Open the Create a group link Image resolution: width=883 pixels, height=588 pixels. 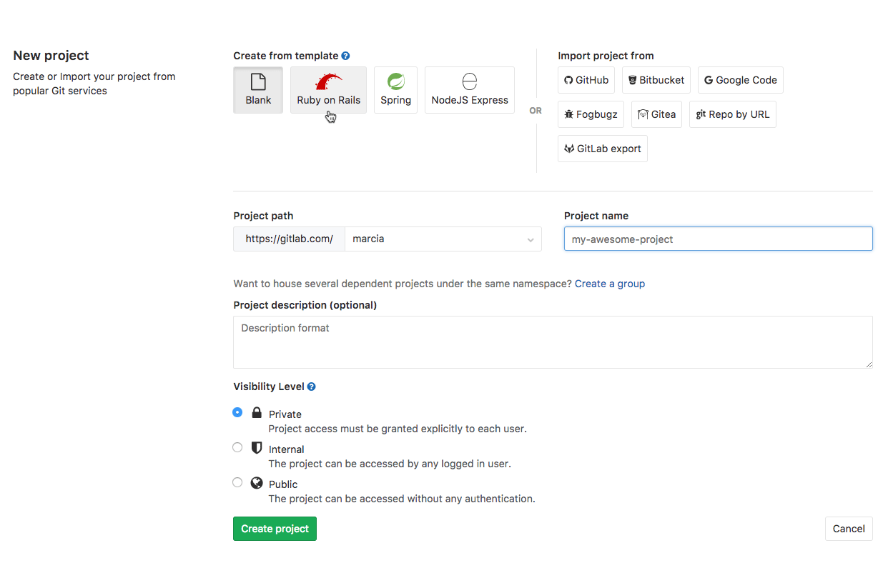[610, 284]
